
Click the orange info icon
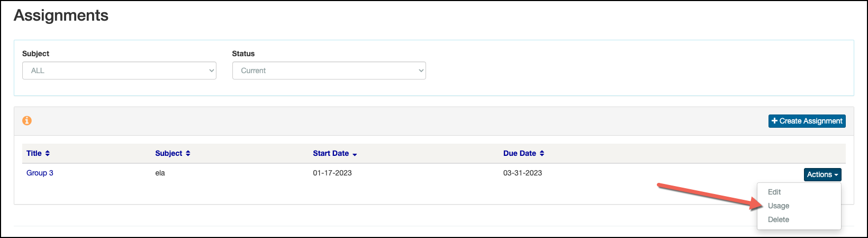(x=27, y=120)
